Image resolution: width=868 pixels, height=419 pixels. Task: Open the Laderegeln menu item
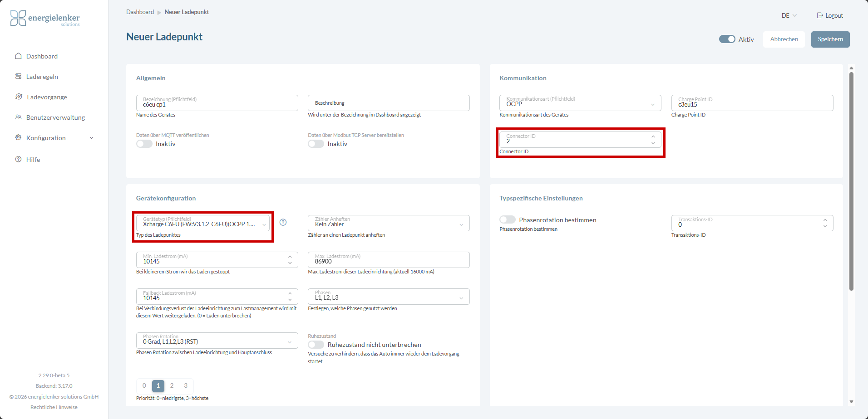point(42,77)
